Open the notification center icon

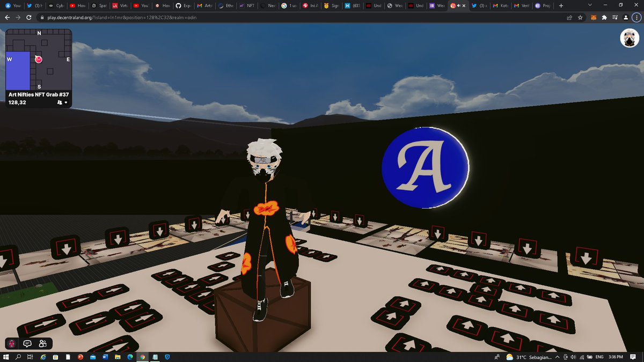click(x=633, y=357)
